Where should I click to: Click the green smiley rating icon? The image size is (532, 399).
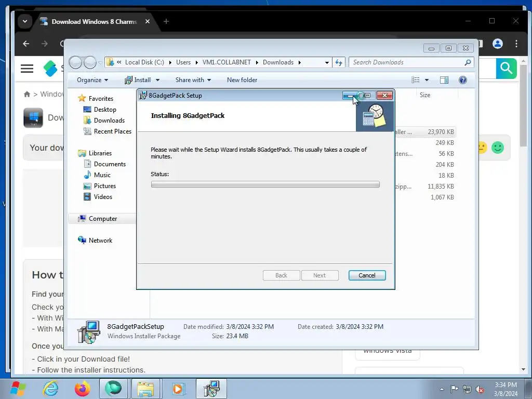pos(497,148)
